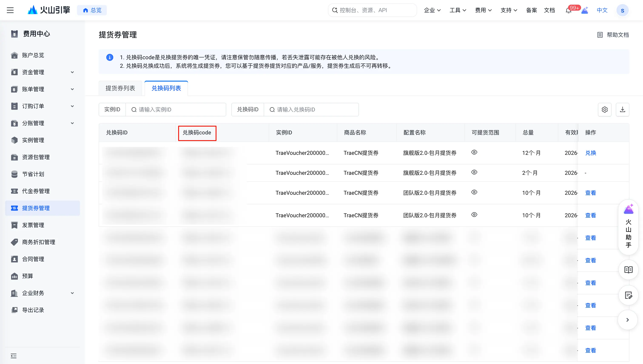The width and height of the screenshot is (643, 364).
Task: Click the search magnifier in 兑换码ID field
Action: (272, 110)
